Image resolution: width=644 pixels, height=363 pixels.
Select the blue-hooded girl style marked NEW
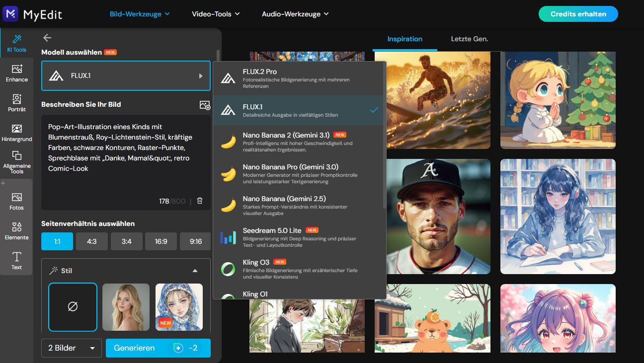coord(179,307)
